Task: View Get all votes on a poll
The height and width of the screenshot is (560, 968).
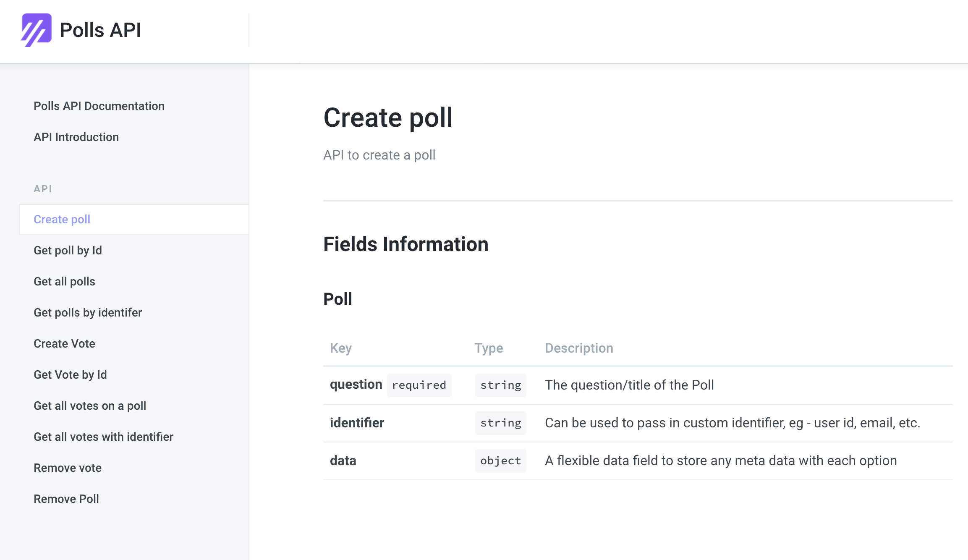Action: point(90,406)
